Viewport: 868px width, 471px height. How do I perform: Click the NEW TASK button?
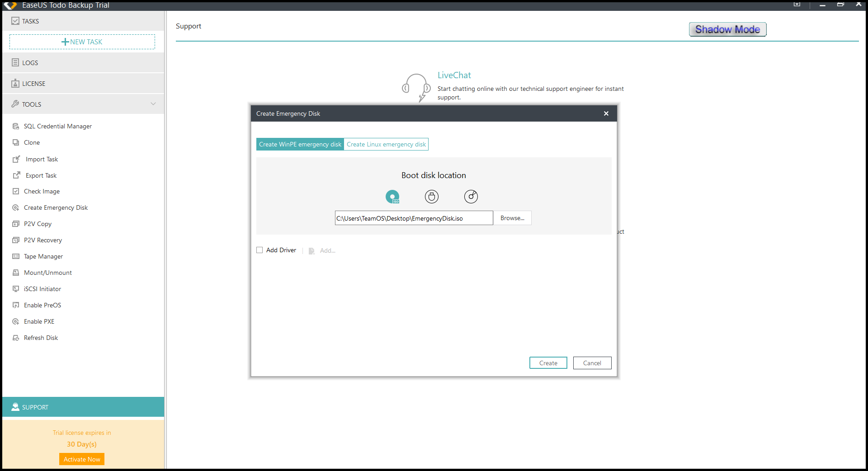point(82,42)
